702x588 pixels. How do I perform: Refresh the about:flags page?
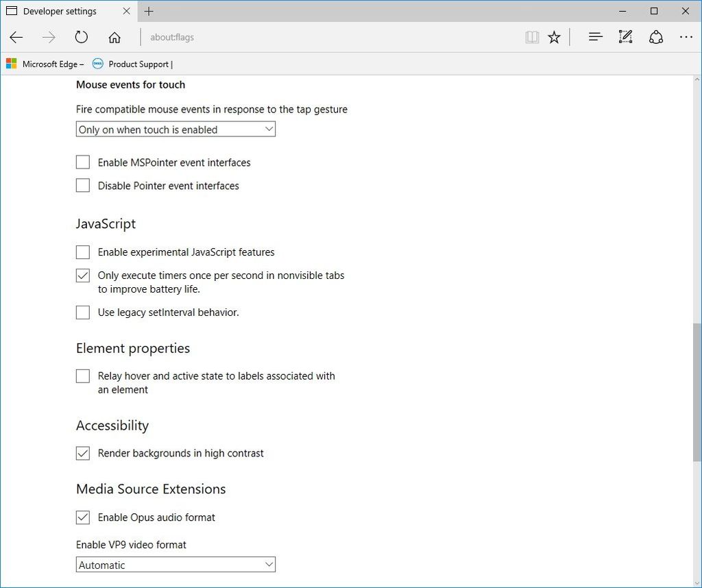tap(81, 37)
